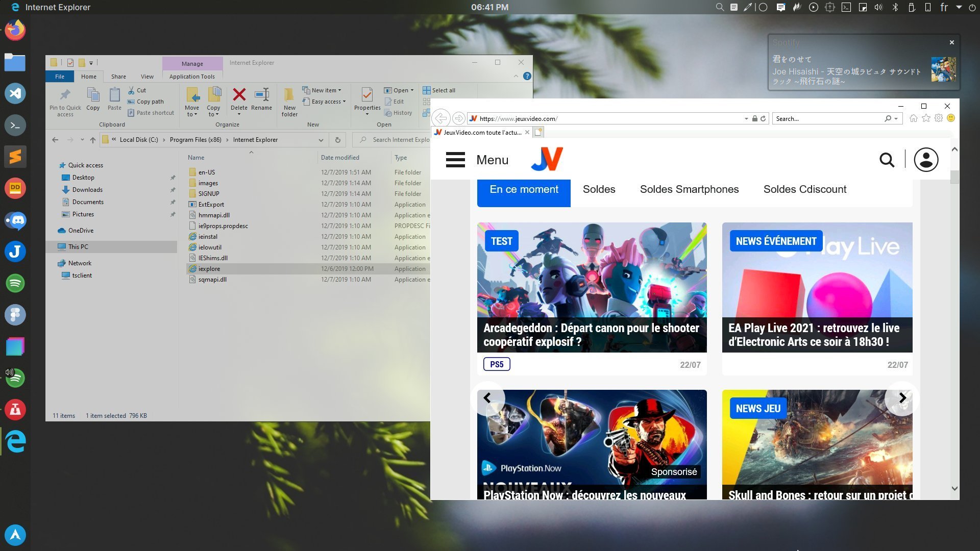Open the user account icon on JeuxVideo
Screen dimensions: 980x551
point(926,160)
